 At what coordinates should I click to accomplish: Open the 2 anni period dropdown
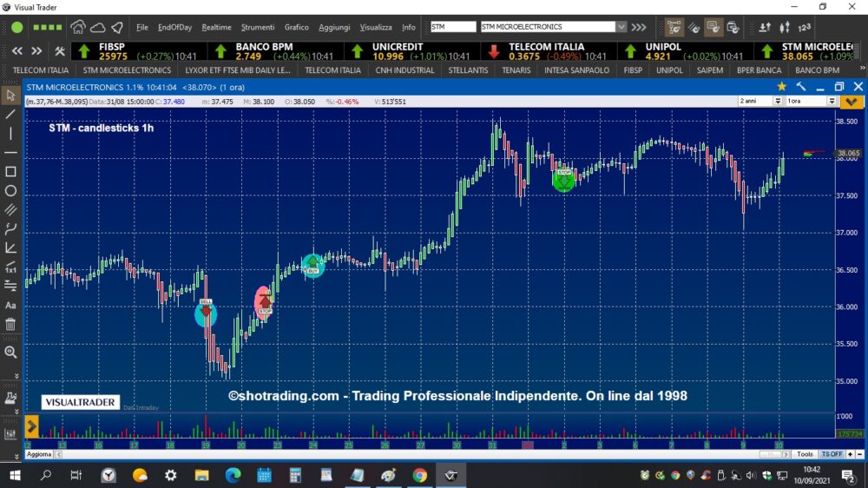(777, 102)
